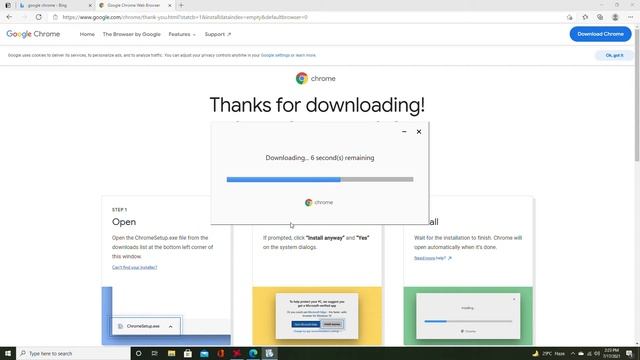Go back with the browser back arrow
This screenshot has height=360, width=640.
click(x=9, y=17)
